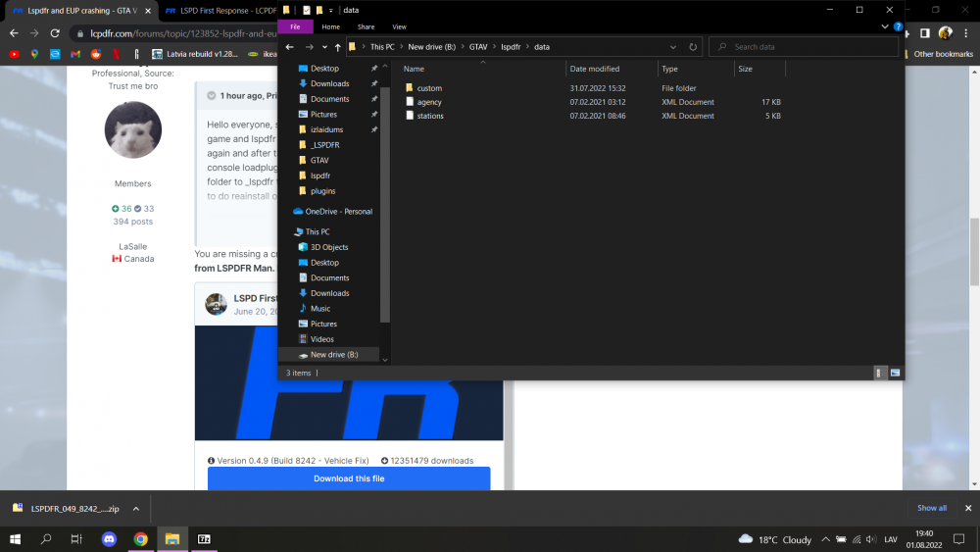Switch to large icons view layout
The width and height of the screenshot is (980, 552).
[895, 373]
